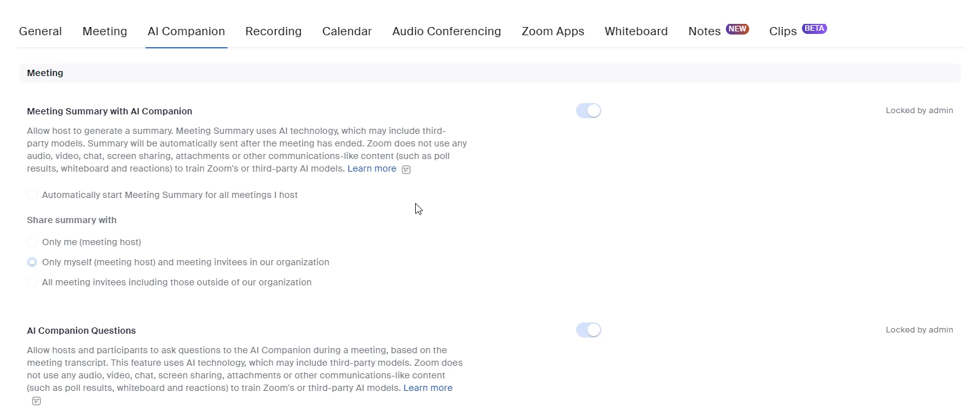Select All meeting invitees including outside option
This screenshot has width=980, height=406.
coord(32,282)
